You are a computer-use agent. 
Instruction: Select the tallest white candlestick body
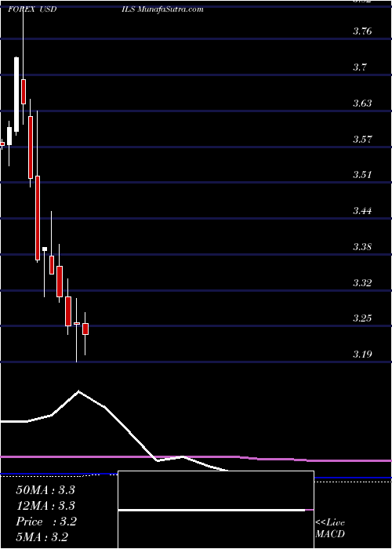tap(16, 94)
